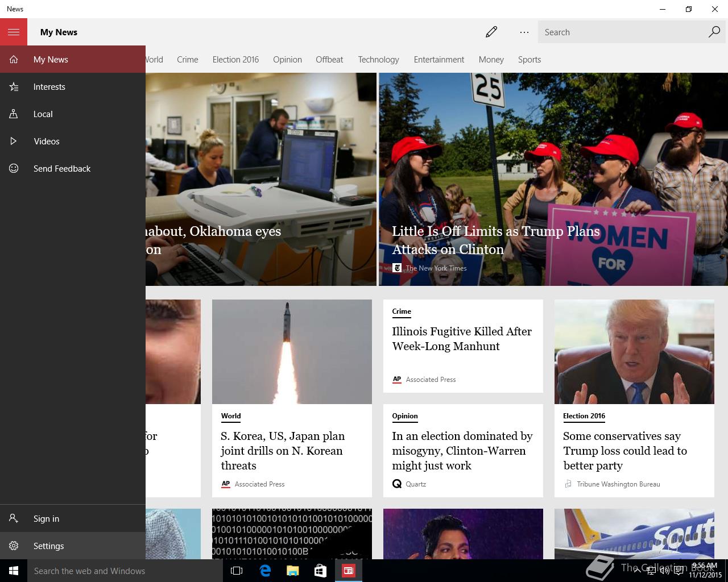Open Settings in the sidebar

pos(73,546)
